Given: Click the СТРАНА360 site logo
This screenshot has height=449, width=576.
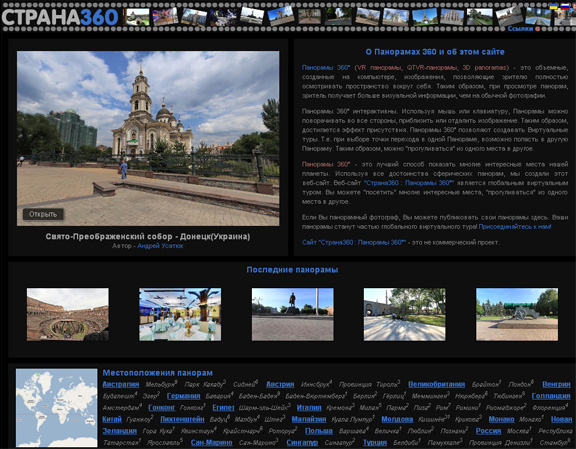Looking at the screenshot, I should coord(60,17).
